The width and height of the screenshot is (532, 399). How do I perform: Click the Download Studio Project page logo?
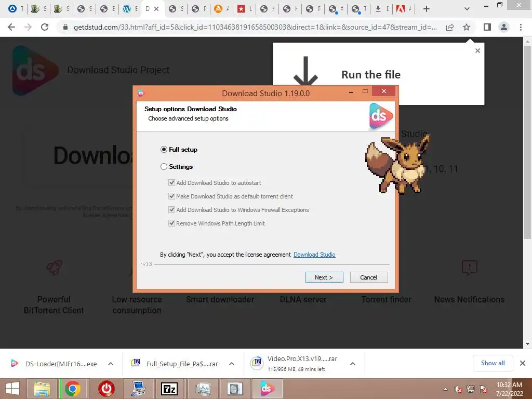35,71
